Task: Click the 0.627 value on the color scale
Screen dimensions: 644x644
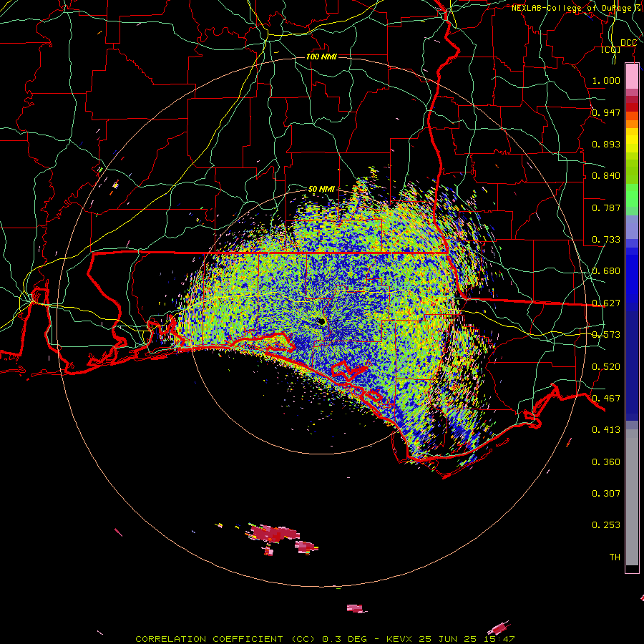Action: coord(606,303)
